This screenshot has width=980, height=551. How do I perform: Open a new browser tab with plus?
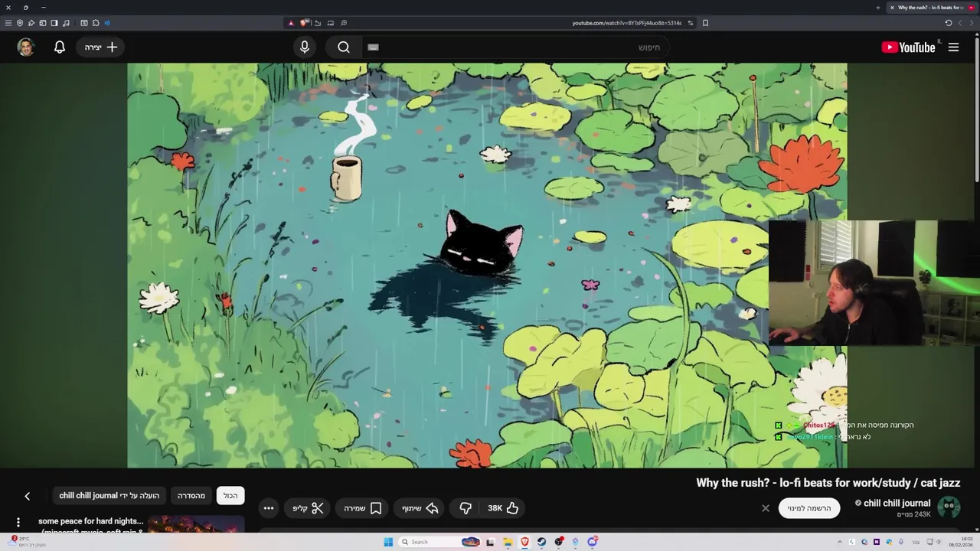[x=878, y=8]
